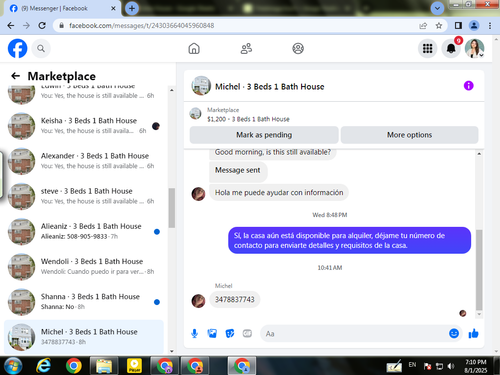The width and height of the screenshot is (500, 375).
Task: Go back with the Marketplace back arrow
Action: [15, 76]
